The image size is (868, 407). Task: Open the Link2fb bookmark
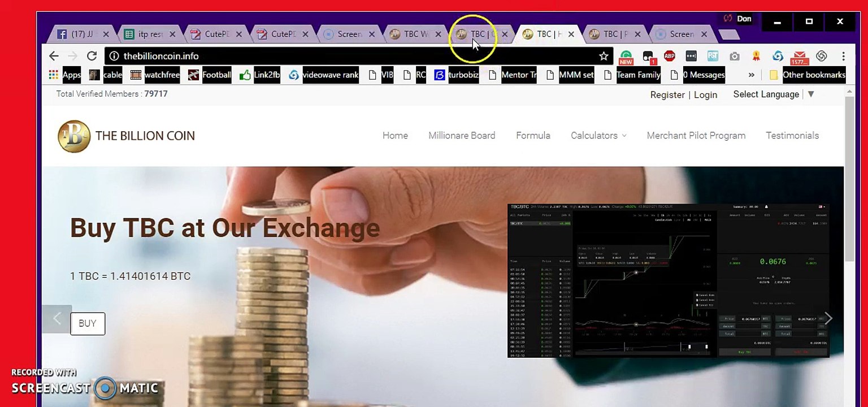point(259,75)
